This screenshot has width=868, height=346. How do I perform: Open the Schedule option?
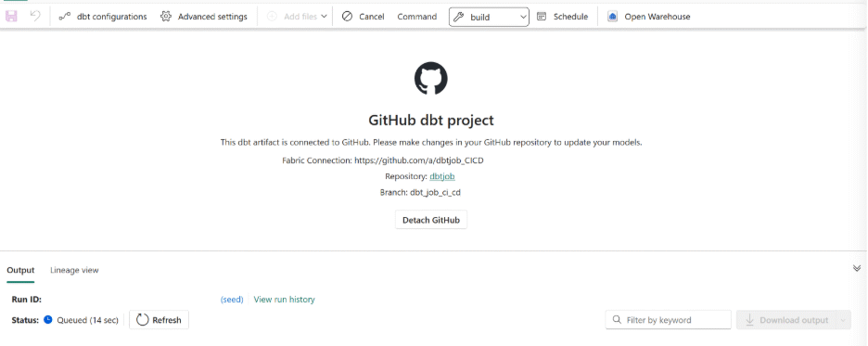562,17
